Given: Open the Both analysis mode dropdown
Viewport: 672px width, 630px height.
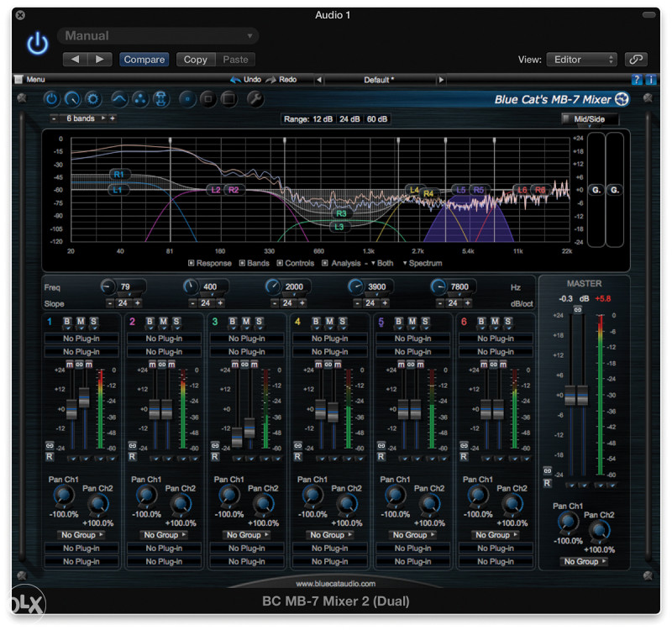Looking at the screenshot, I should (382, 263).
